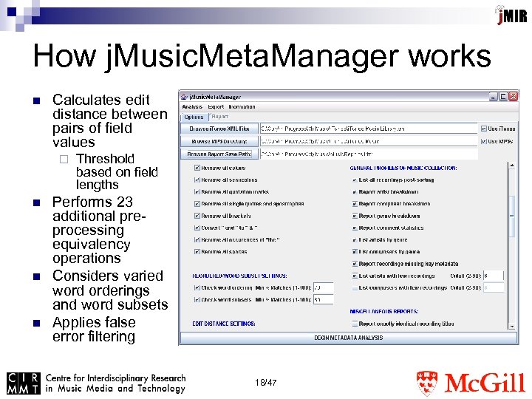Toggle Report genre breakdown checkbox
Image resolution: width=532 pixels, height=399 pixels.
click(x=355, y=216)
